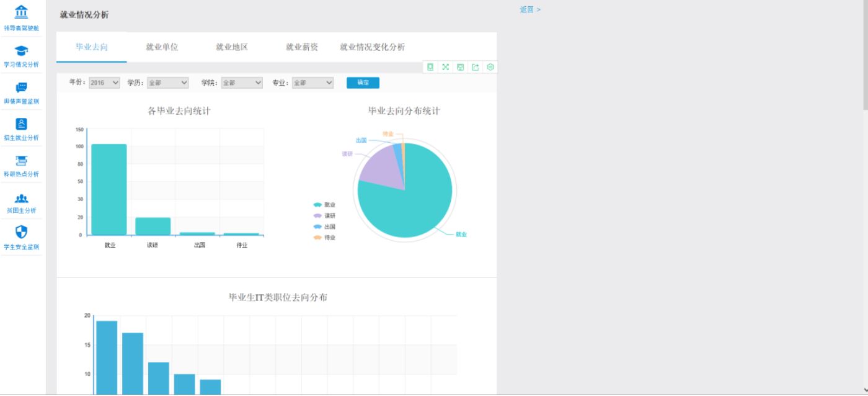
Task: Open 贫困生分析 people group icon
Action: [x=21, y=199]
